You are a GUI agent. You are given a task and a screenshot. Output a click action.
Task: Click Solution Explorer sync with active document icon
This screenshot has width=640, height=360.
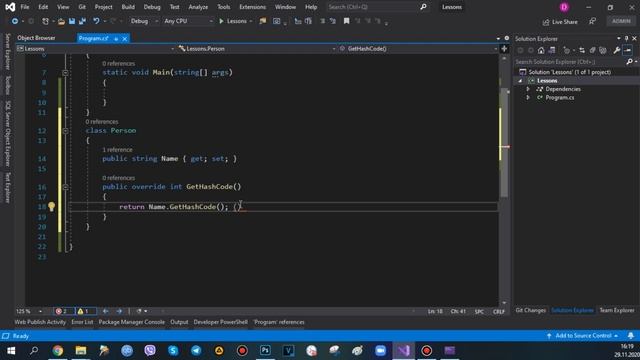(x=582, y=51)
